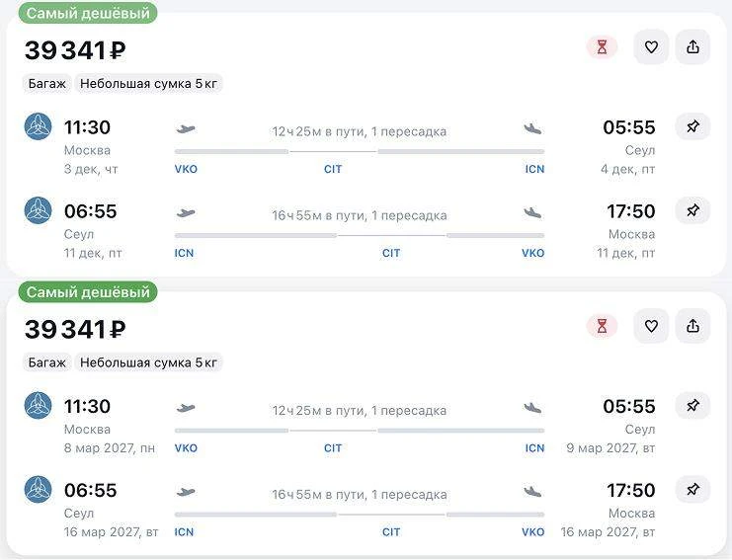Pin the 11 дек Seoul–Moscow flight
Image resolution: width=732 pixels, height=560 pixels.
[692, 210]
